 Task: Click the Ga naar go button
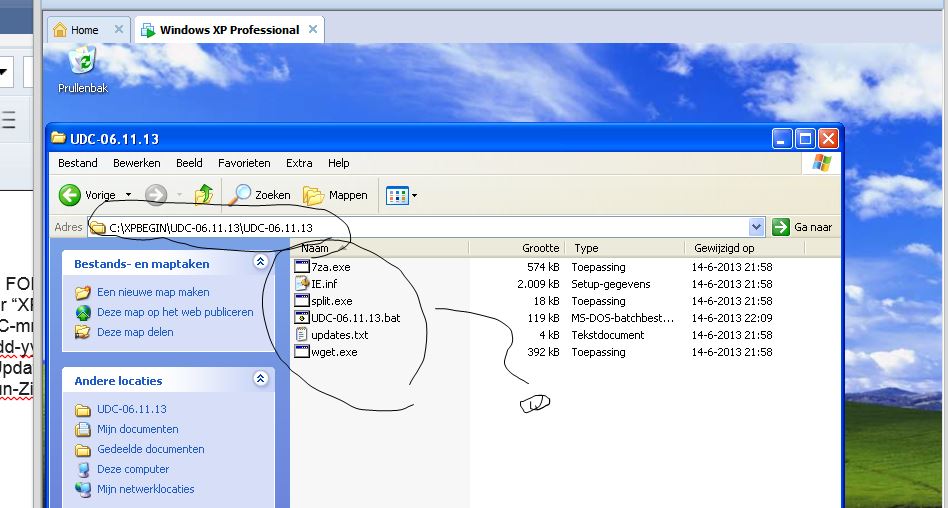coord(802,227)
